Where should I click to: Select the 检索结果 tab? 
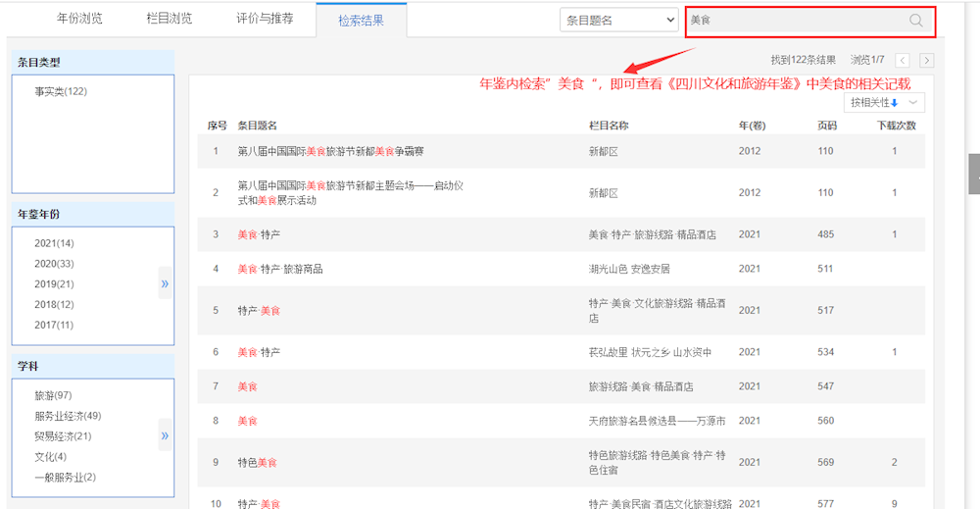(x=361, y=20)
